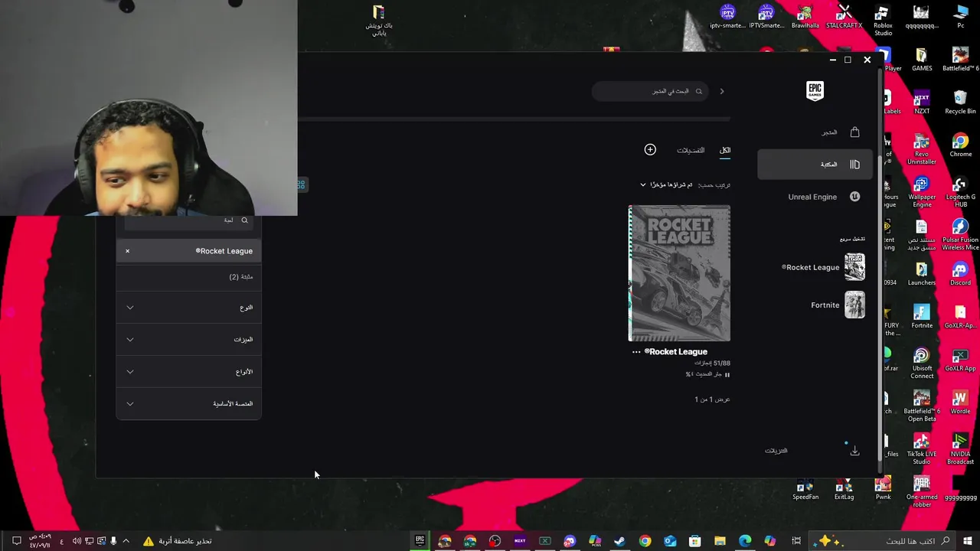Pause the Rocket League update

pyautogui.click(x=727, y=375)
